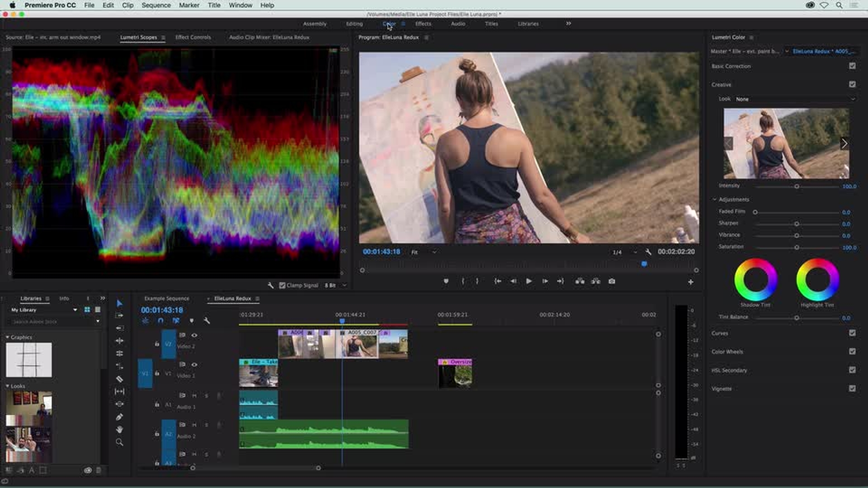This screenshot has height=488, width=868.
Task: Switch to the Effect Controls tab
Action: click(193, 38)
